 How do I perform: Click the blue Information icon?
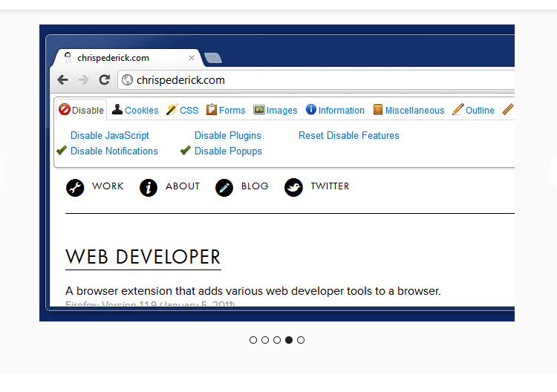point(311,109)
